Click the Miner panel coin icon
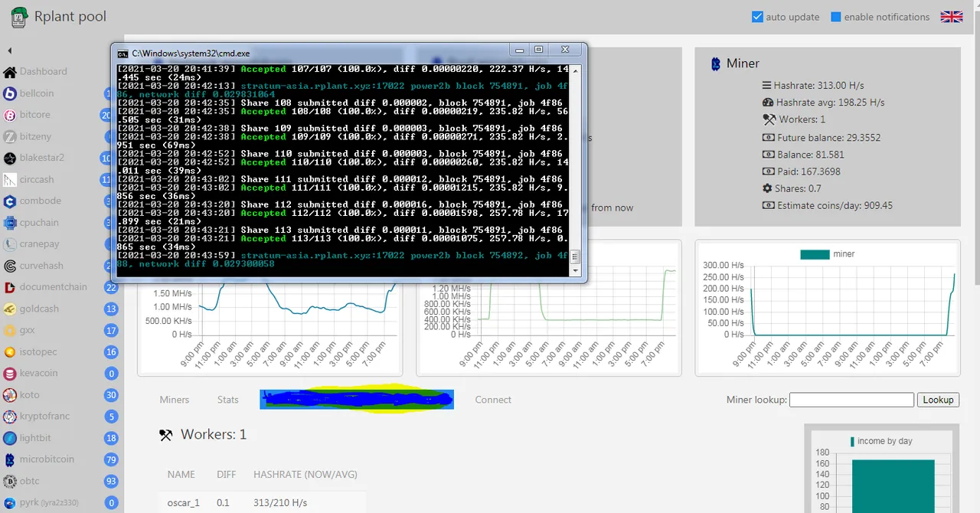The width and height of the screenshot is (980, 513). point(716,64)
